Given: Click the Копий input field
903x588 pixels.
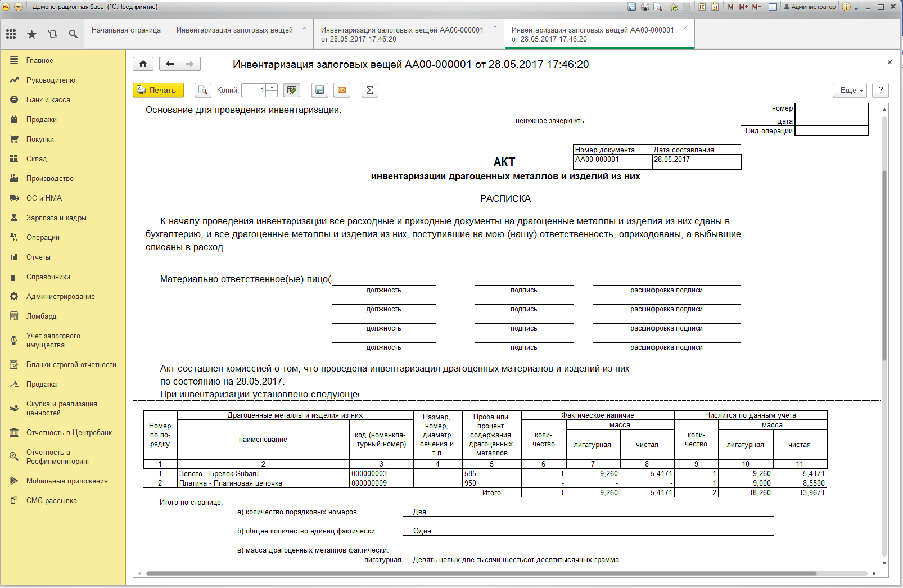Looking at the screenshot, I should click(x=254, y=90).
